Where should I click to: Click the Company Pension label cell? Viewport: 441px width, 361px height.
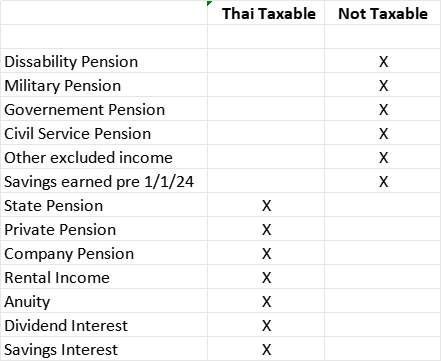click(104, 253)
